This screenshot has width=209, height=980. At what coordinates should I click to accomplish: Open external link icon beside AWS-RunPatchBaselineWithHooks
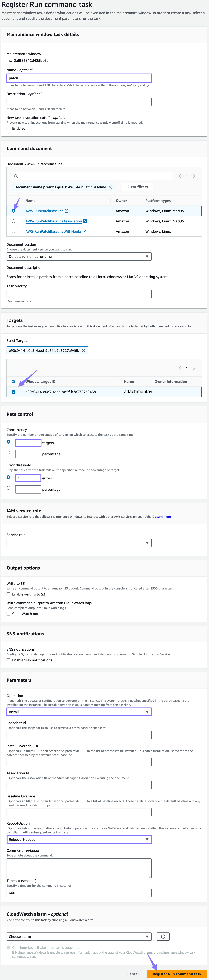[x=85, y=231]
